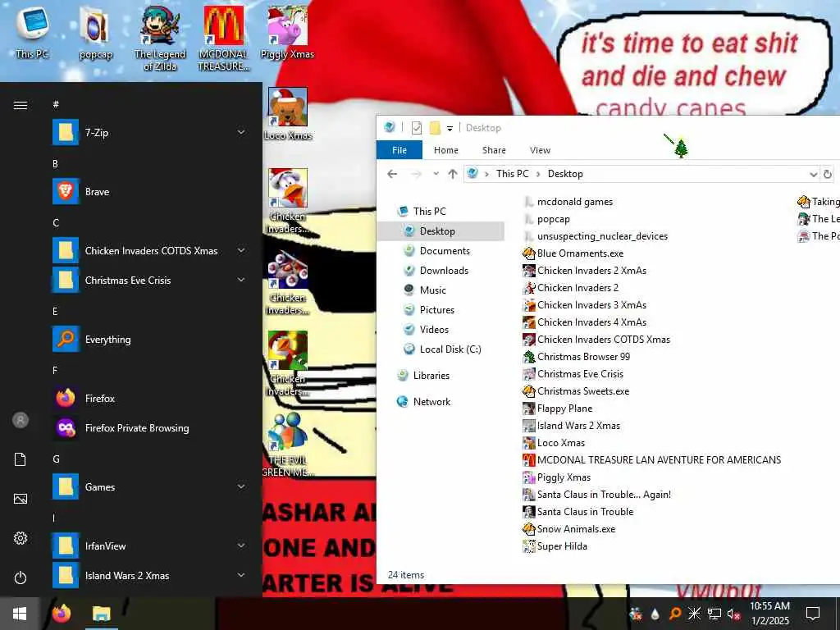Open the user account icon in Start
Viewport: 840px width, 630px height.
(x=21, y=420)
